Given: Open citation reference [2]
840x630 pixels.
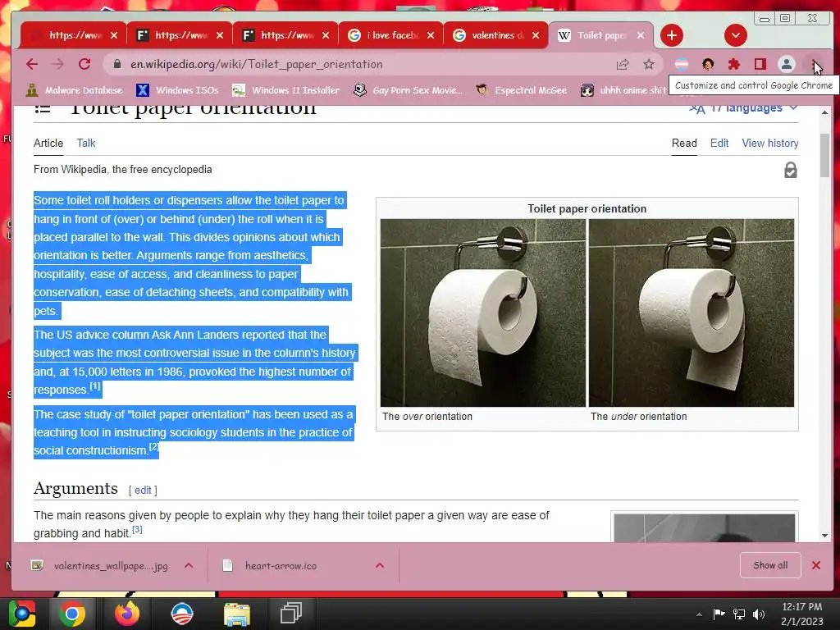Looking at the screenshot, I should click(153, 447).
